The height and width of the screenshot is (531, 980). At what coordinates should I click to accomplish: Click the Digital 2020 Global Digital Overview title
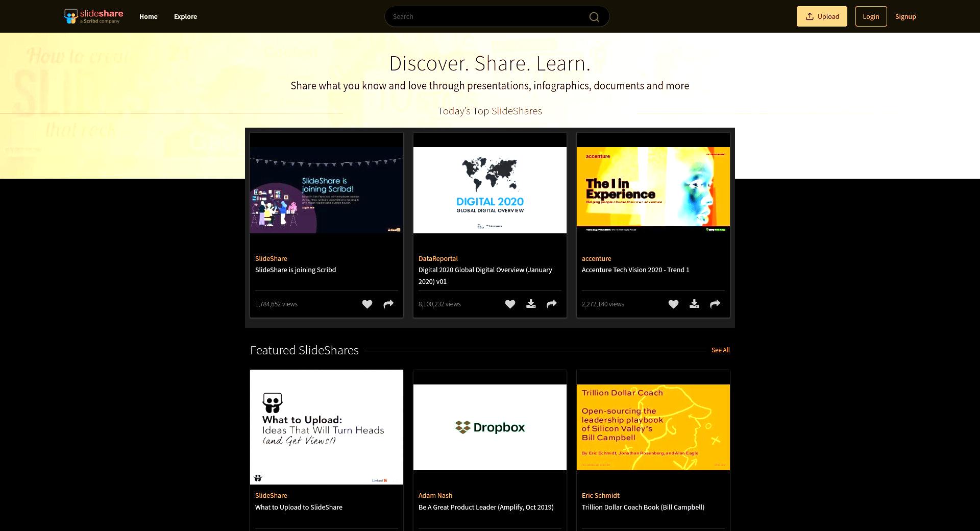(485, 275)
